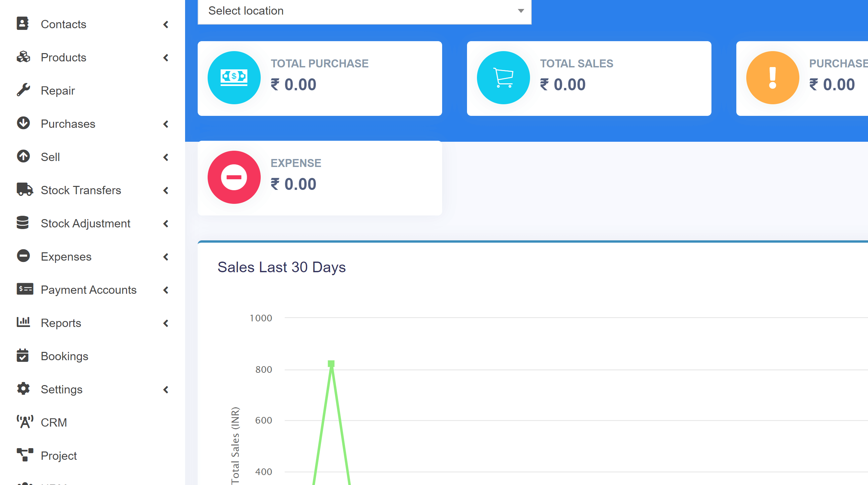
Task: Open the Stock Adjustment menu item
Action: [85, 223]
